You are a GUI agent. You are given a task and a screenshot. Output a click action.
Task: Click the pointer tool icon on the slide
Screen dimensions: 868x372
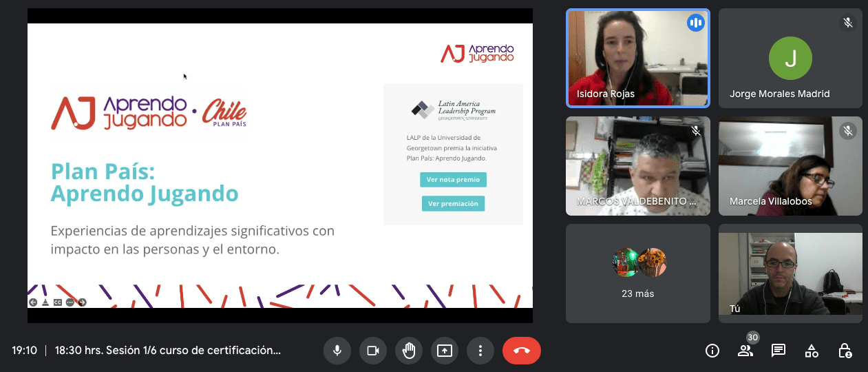[45, 302]
